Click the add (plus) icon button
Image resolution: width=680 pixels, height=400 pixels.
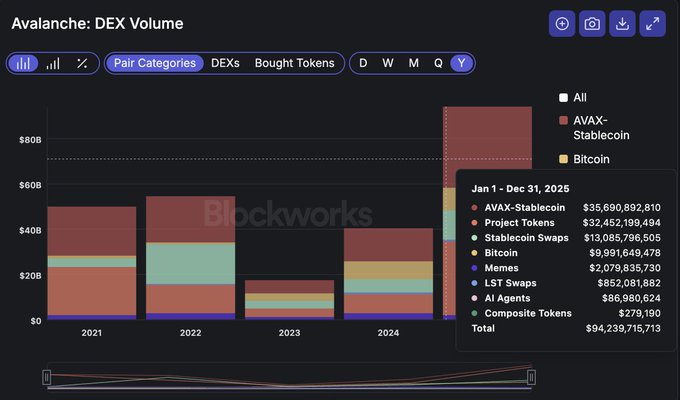click(563, 24)
